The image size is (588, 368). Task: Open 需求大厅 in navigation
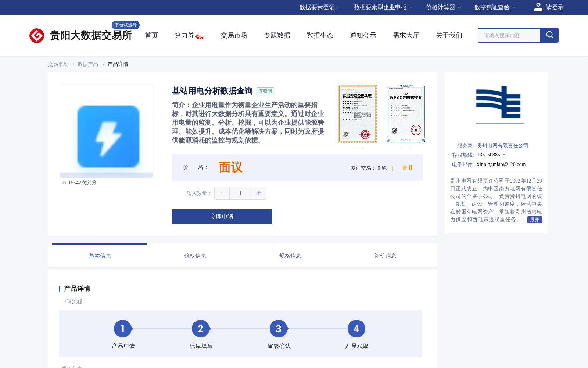pos(406,35)
